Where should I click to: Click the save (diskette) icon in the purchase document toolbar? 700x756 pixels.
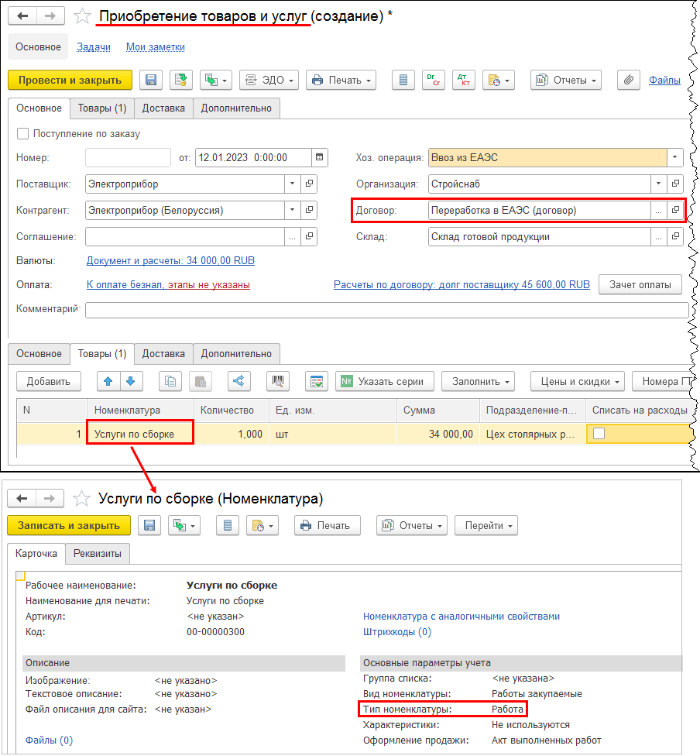151,80
